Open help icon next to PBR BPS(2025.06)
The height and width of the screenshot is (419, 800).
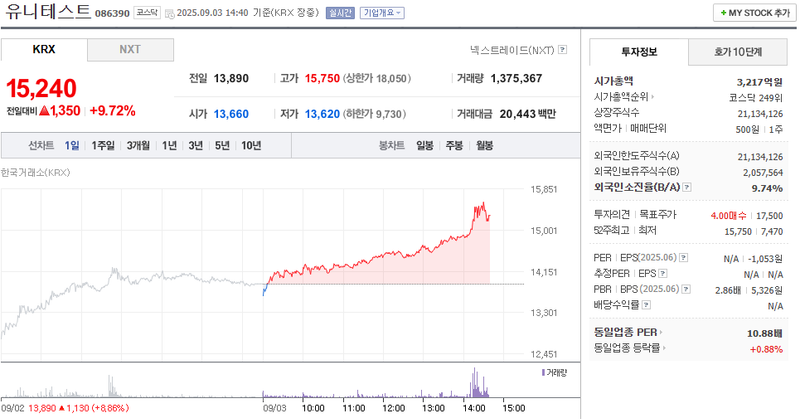click(x=686, y=289)
